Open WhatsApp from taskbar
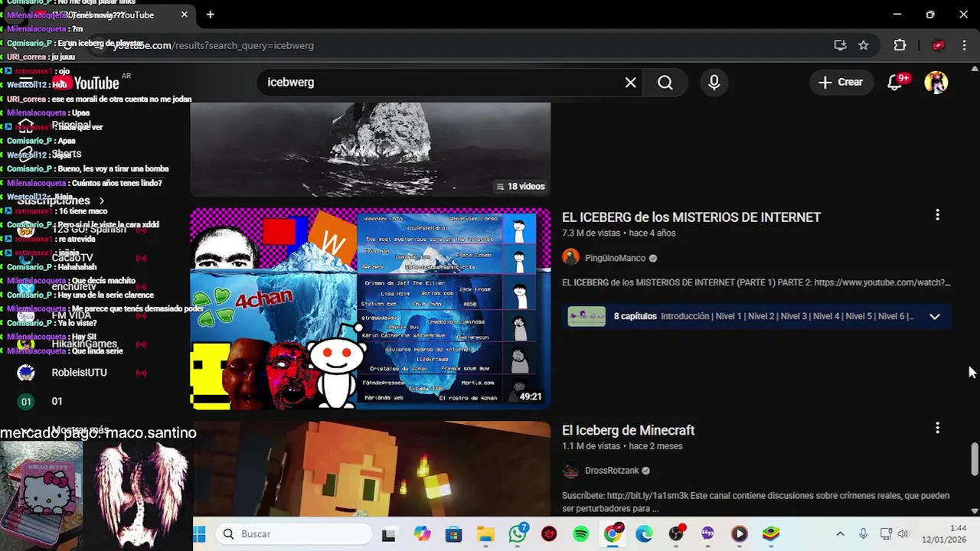Screen dimensions: 980x551 click(x=518, y=533)
